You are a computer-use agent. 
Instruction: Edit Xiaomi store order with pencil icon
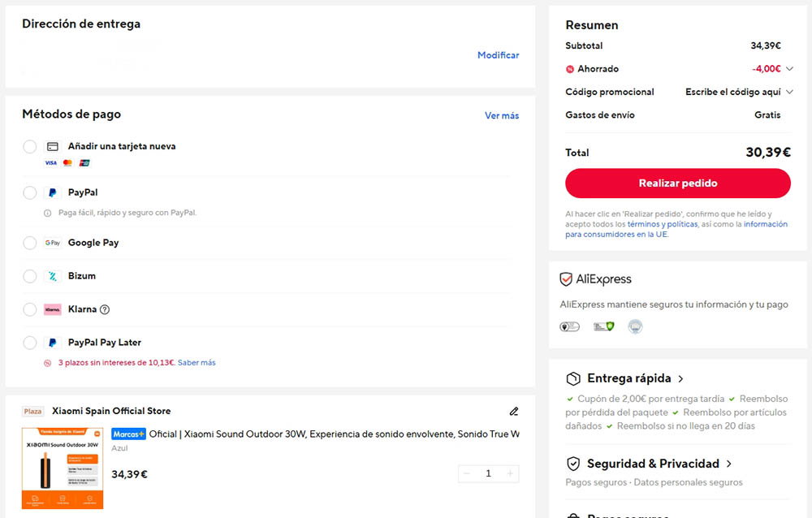[x=514, y=412]
